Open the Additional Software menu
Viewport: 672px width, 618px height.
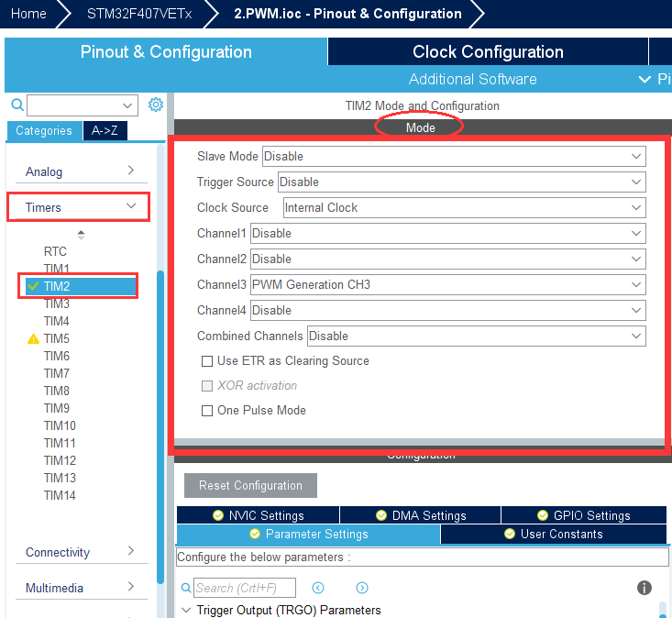[472, 79]
